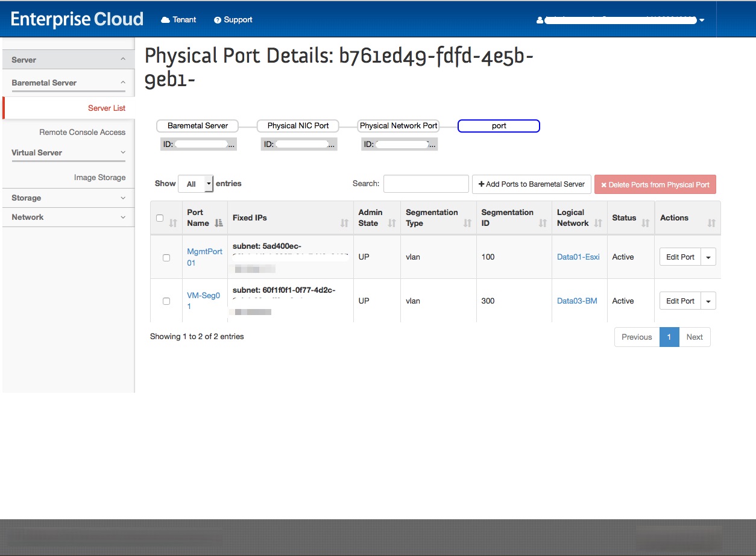This screenshot has width=756, height=556.
Task: Sort by Logical Network column icon
Action: coord(598,223)
